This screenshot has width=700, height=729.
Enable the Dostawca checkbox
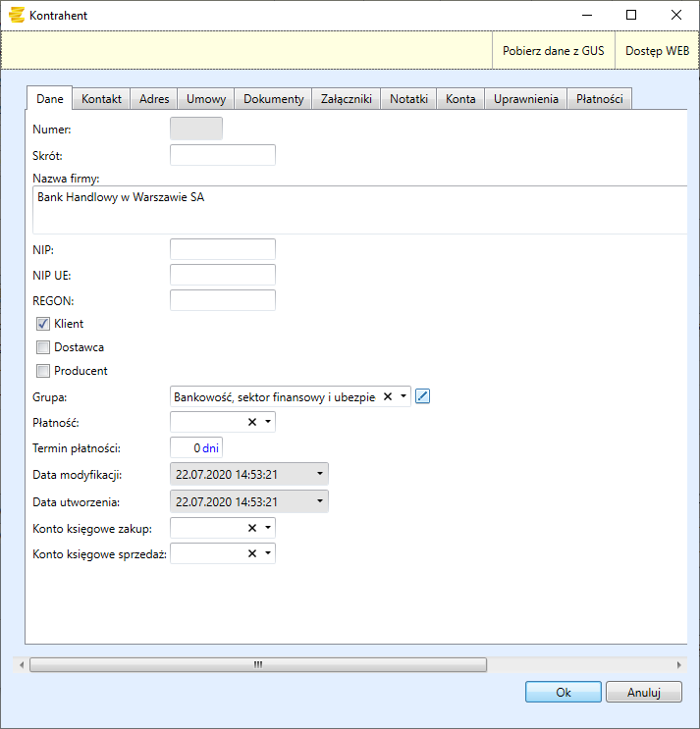coord(43,347)
